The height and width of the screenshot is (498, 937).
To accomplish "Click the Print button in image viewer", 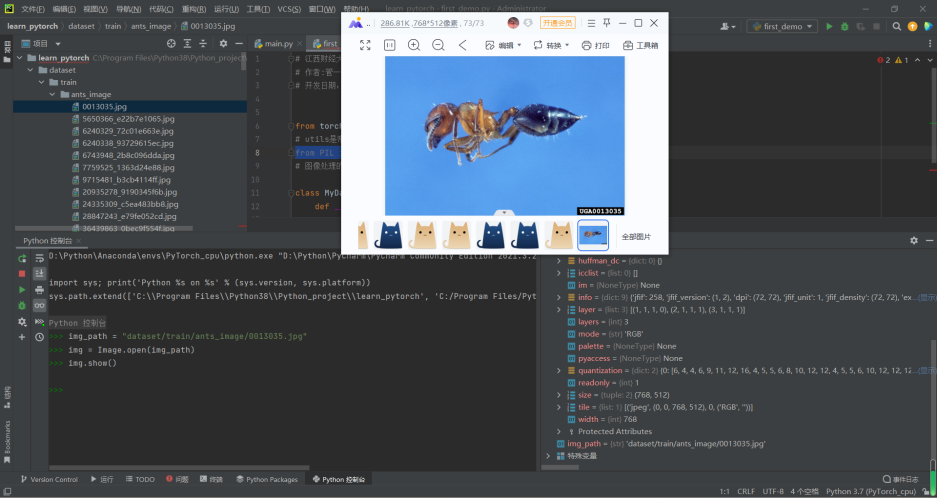I will click(595, 45).
